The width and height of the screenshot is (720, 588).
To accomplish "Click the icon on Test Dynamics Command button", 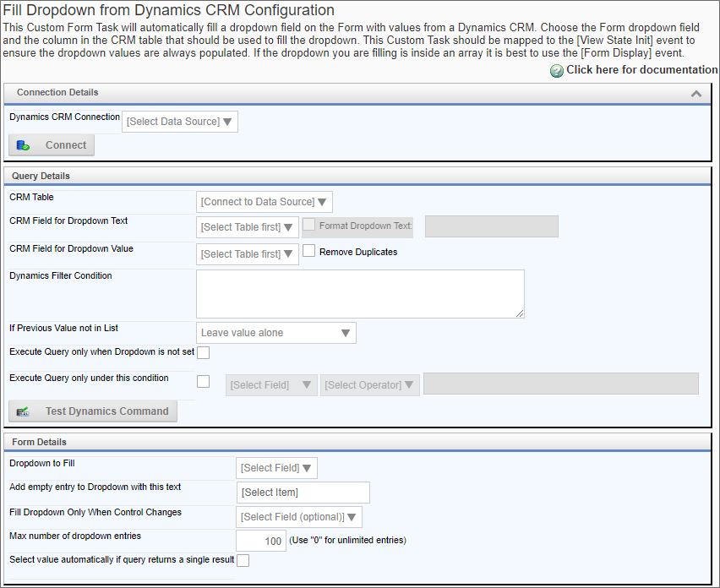I will coord(23,411).
